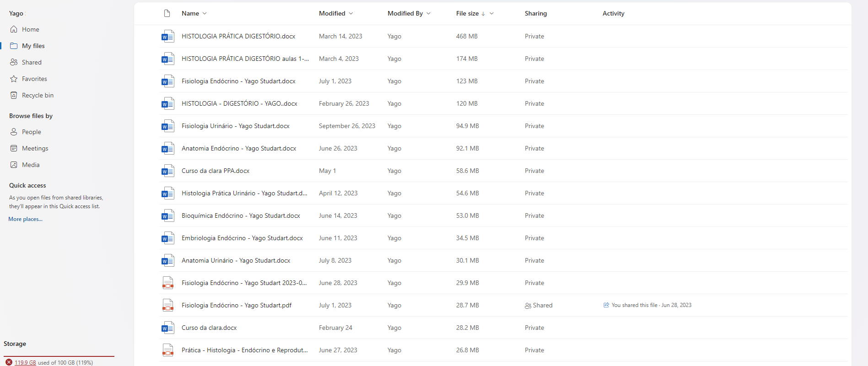The width and height of the screenshot is (868, 366).
Task: Click Word icon of Curso da clara PPA.docx
Action: (167, 171)
